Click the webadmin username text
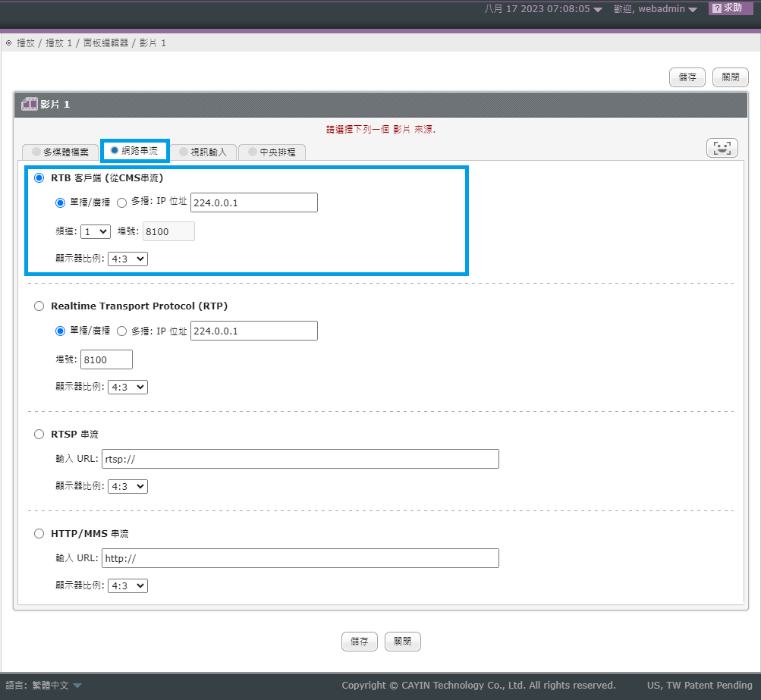 point(662,9)
